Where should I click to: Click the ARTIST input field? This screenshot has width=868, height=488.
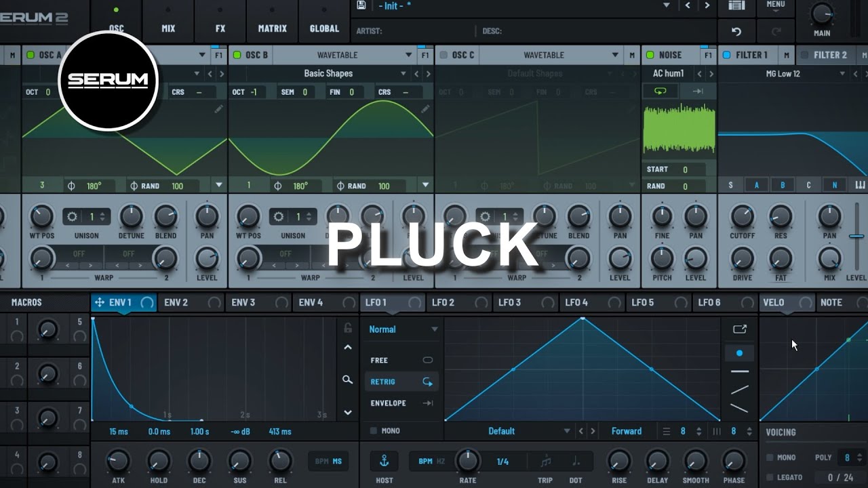[x=414, y=31]
